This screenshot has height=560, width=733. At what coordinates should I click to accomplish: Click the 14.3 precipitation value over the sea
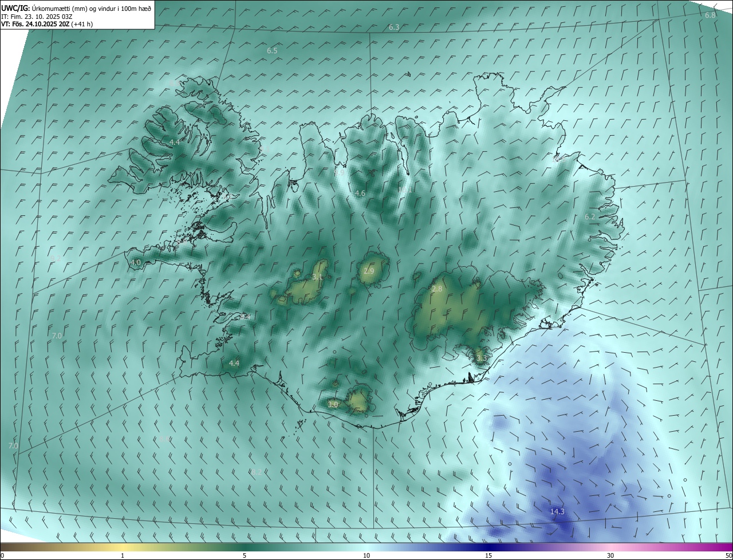pyautogui.click(x=557, y=511)
